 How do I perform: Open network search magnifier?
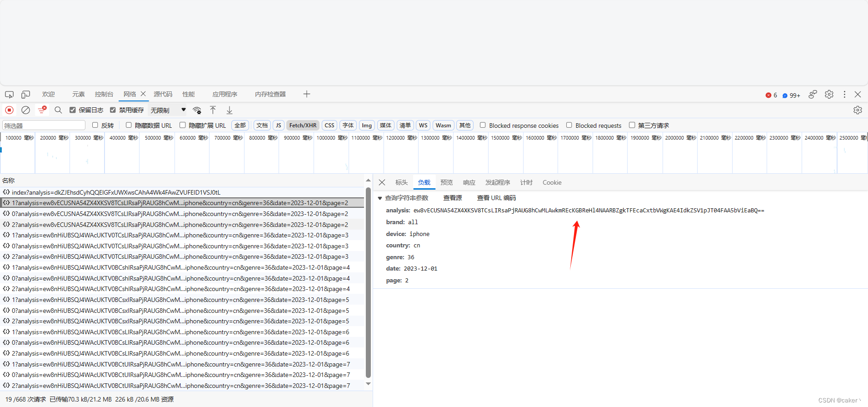(58, 110)
